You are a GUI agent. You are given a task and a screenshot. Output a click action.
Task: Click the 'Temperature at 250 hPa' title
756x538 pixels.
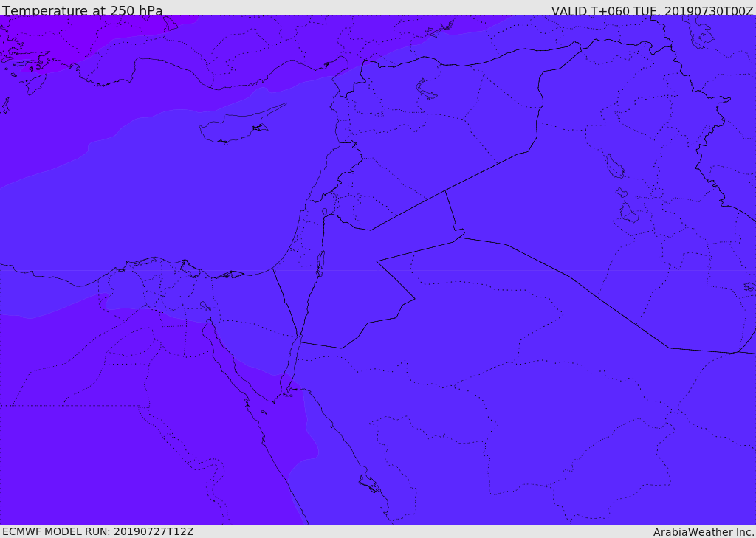[x=83, y=10]
